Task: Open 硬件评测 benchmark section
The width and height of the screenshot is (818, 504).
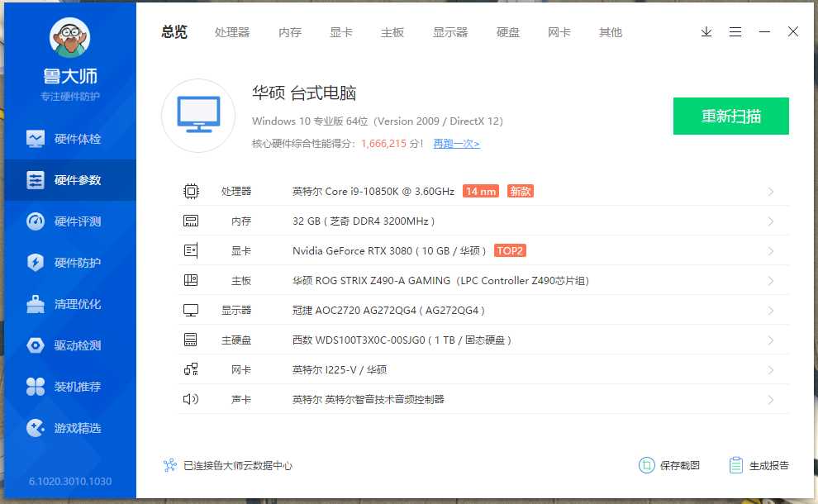Action: 70,221
